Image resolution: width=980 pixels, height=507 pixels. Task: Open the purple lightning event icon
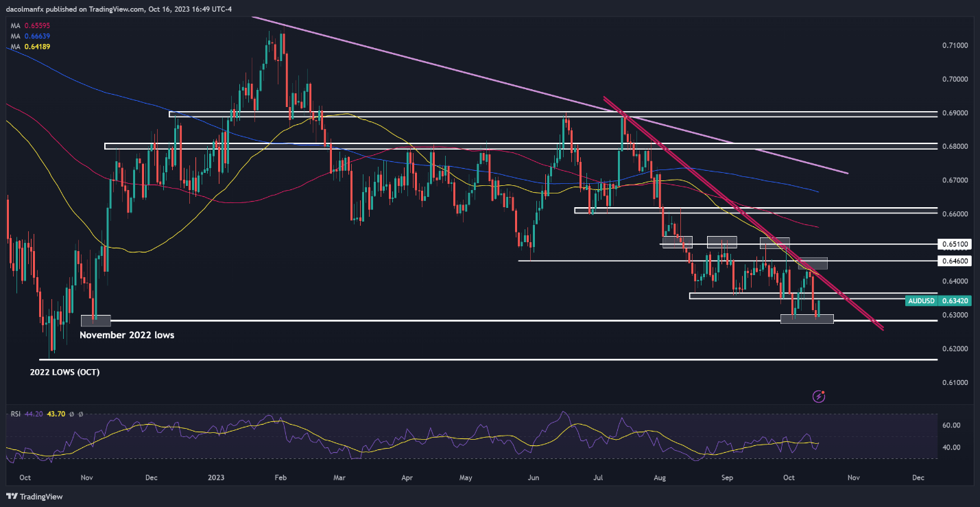[818, 396]
